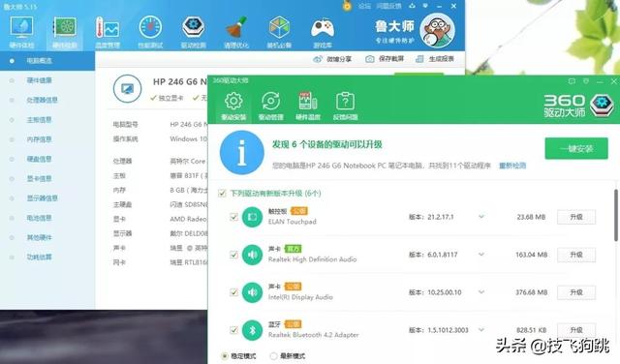Image resolution: width=620 pixels, height=364 pixels.
Task: Click the 重新检测 link
Action: click(512, 166)
